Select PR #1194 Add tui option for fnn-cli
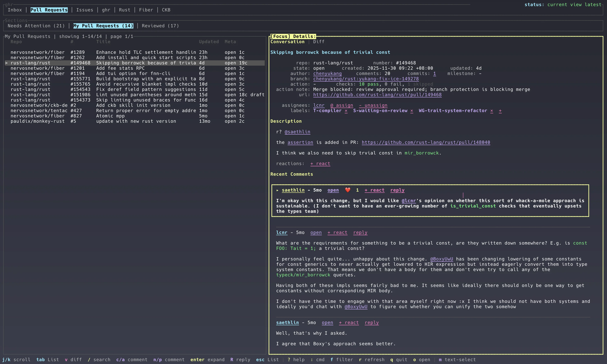This screenshot has width=607, height=364. pos(135,74)
